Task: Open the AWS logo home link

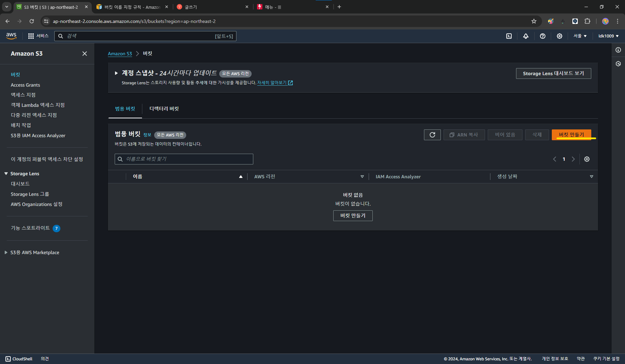Action: (x=11, y=36)
